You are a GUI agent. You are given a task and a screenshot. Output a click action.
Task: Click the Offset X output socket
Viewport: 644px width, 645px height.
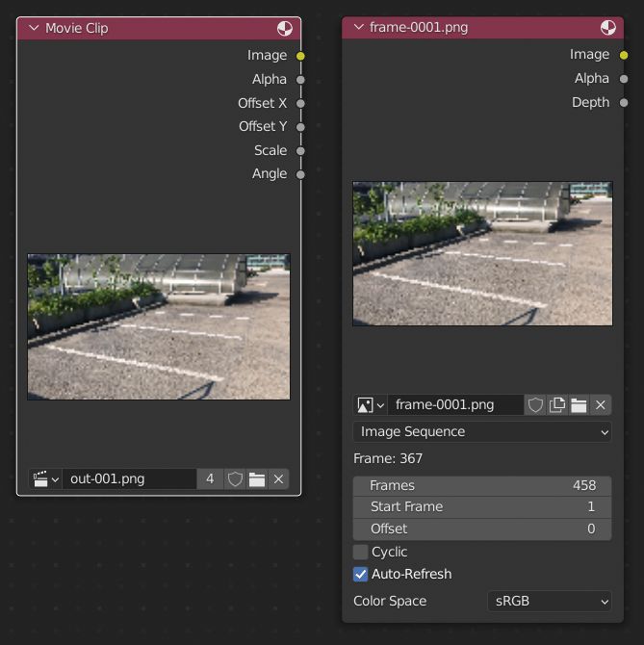[x=300, y=103]
